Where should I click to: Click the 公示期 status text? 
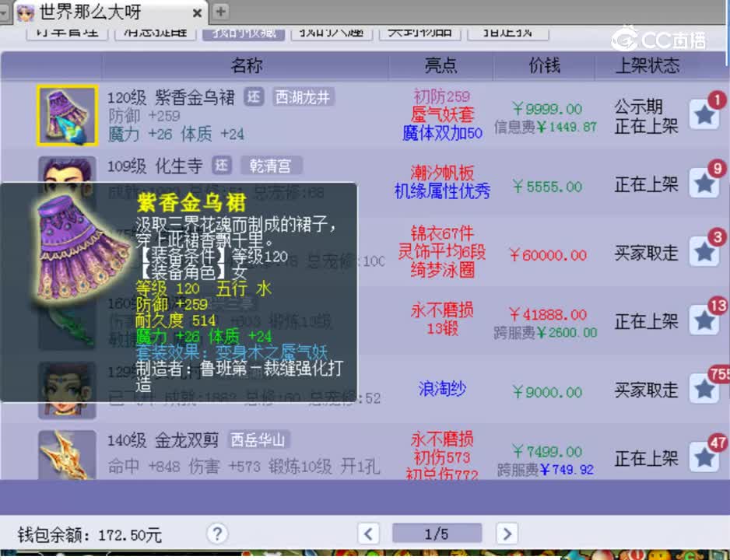pyautogui.click(x=638, y=107)
